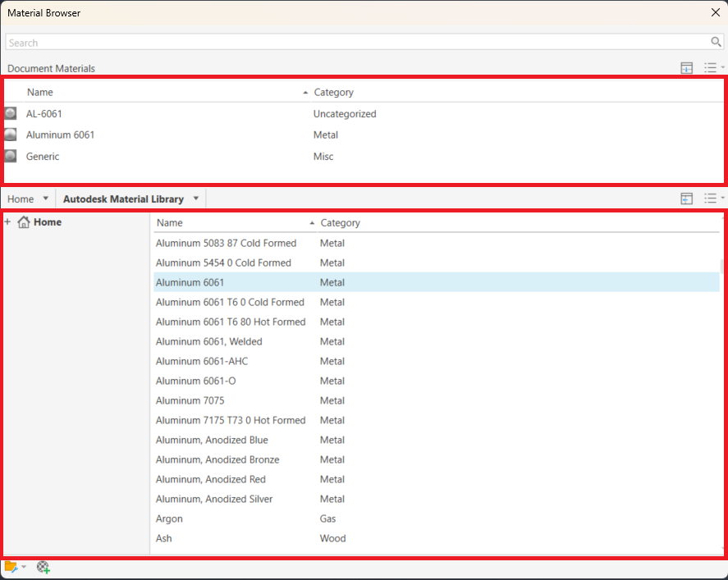The image size is (728, 580).
Task: Open Autodesk Material Library dropdown arrow
Action: click(x=196, y=199)
